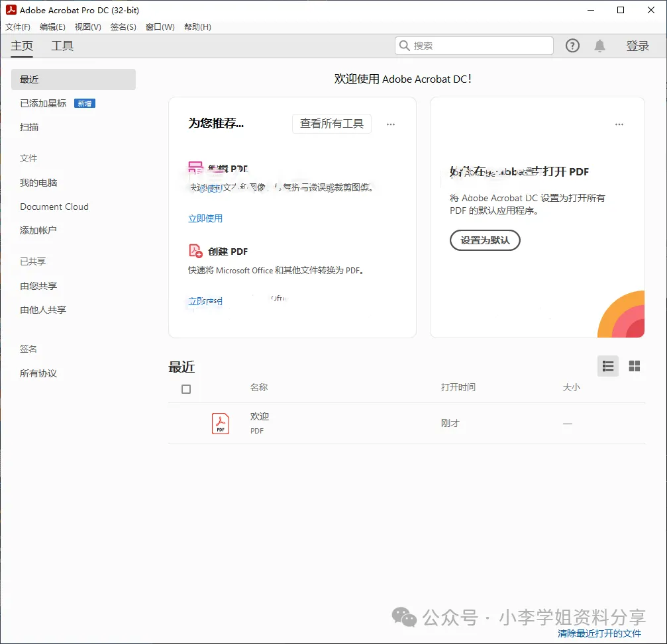Image resolution: width=667 pixels, height=644 pixels.
Task: Open the 帮助(H) menu
Action: pyautogui.click(x=197, y=26)
